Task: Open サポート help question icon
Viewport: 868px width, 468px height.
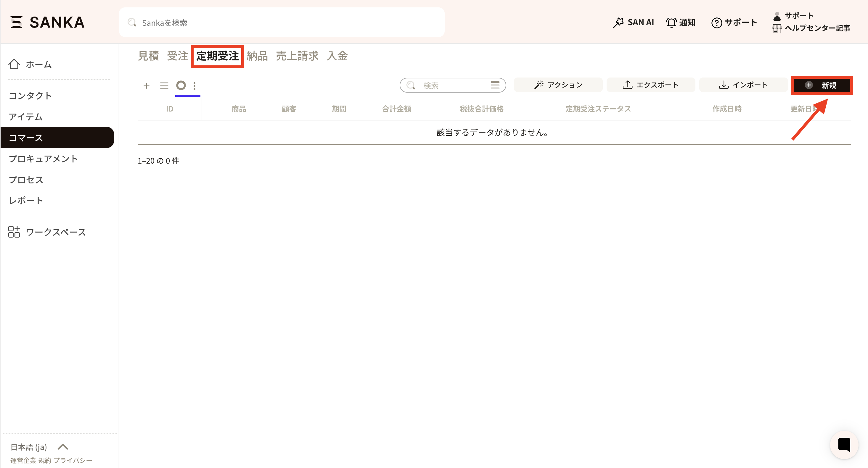Action: (x=716, y=22)
